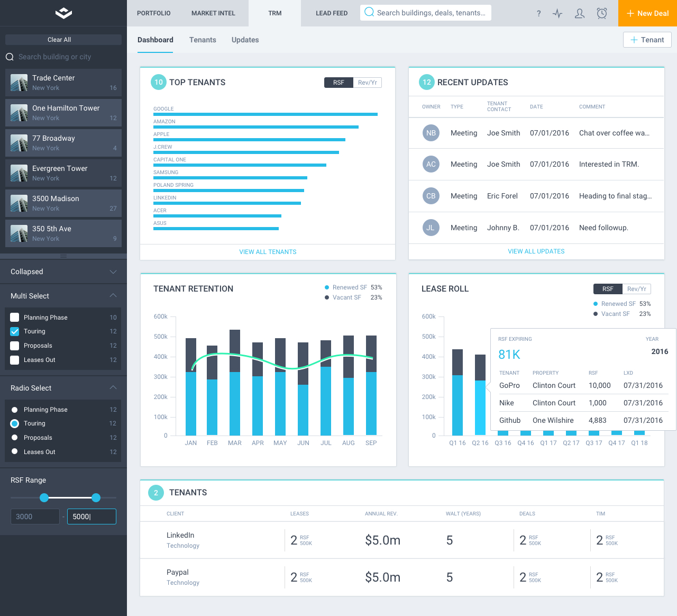Screen dimensions: 677x616
Task: Open the Tenants sub-tab
Action: point(203,40)
